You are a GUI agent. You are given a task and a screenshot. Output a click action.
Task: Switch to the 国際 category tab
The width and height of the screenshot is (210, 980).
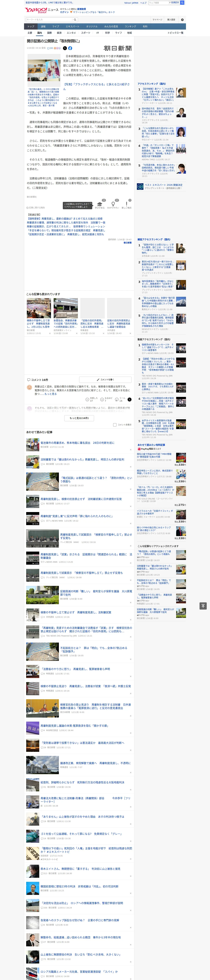[x=49, y=33]
